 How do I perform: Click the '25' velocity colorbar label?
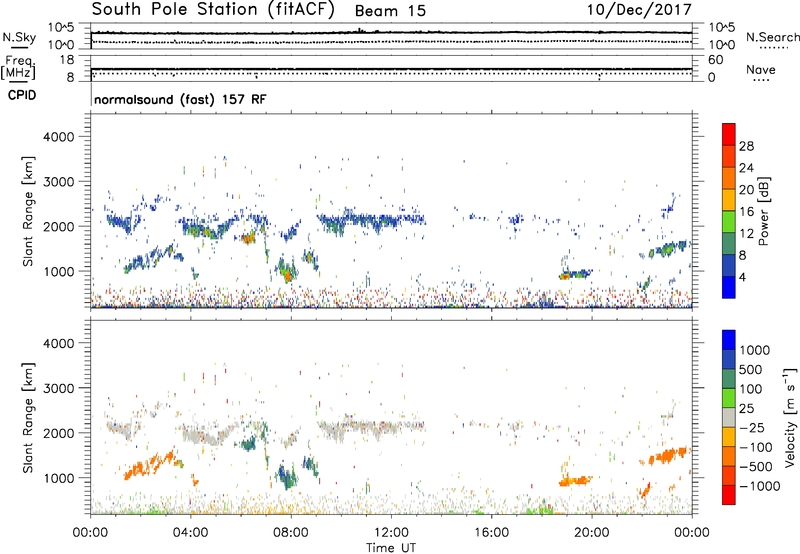coord(746,409)
